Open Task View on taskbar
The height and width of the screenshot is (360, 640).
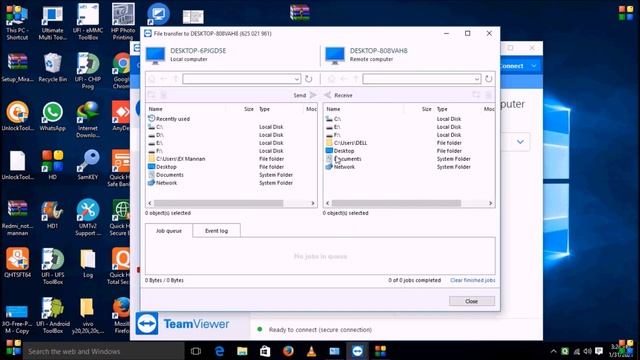(x=196, y=351)
